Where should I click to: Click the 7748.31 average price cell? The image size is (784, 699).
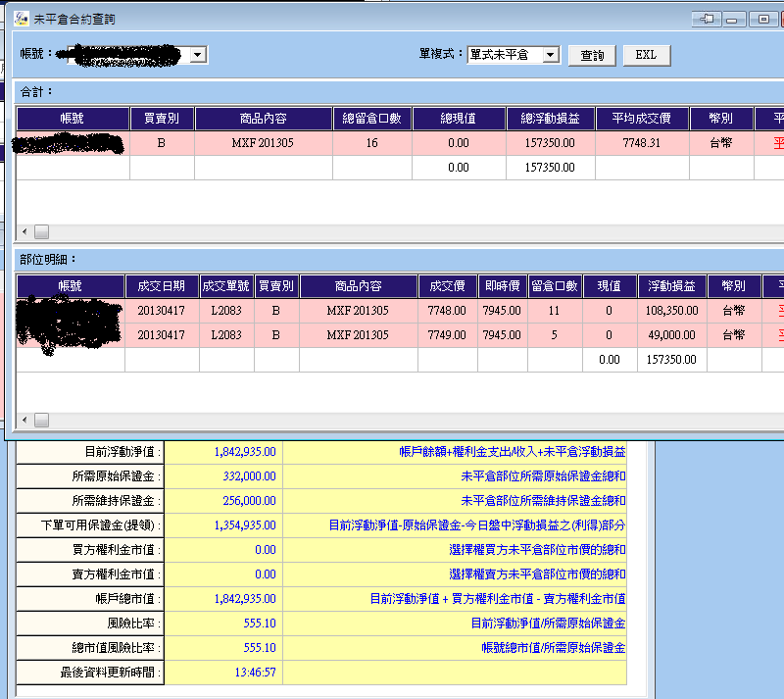642,143
